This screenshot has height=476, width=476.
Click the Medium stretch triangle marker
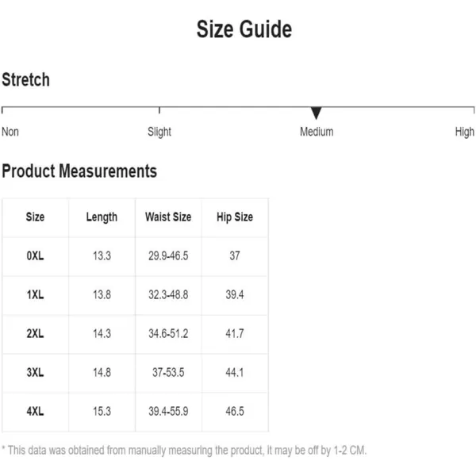(x=316, y=113)
